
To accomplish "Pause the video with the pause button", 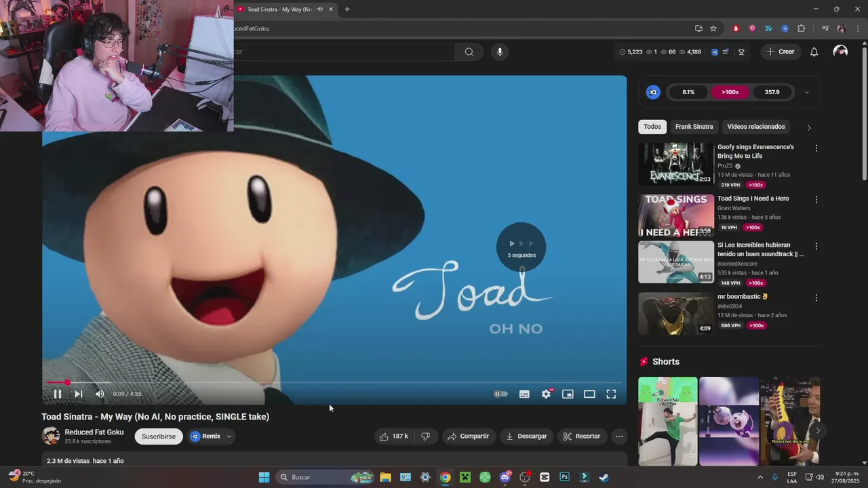I will pyautogui.click(x=58, y=394).
